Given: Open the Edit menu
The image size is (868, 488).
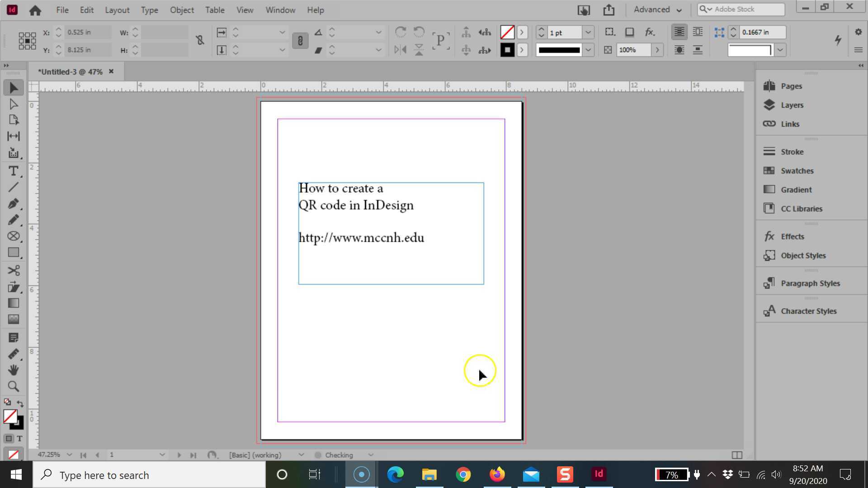Looking at the screenshot, I should tap(86, 10).
